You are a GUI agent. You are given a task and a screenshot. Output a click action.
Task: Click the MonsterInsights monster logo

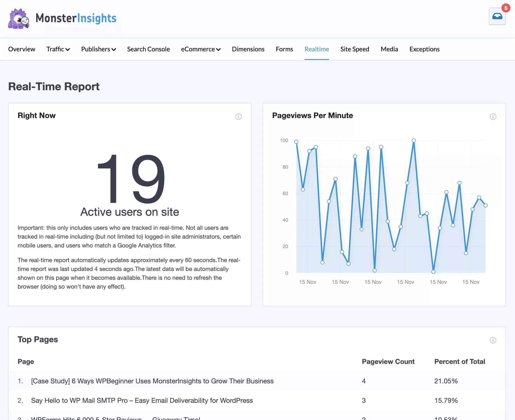(x=19, y=19)
